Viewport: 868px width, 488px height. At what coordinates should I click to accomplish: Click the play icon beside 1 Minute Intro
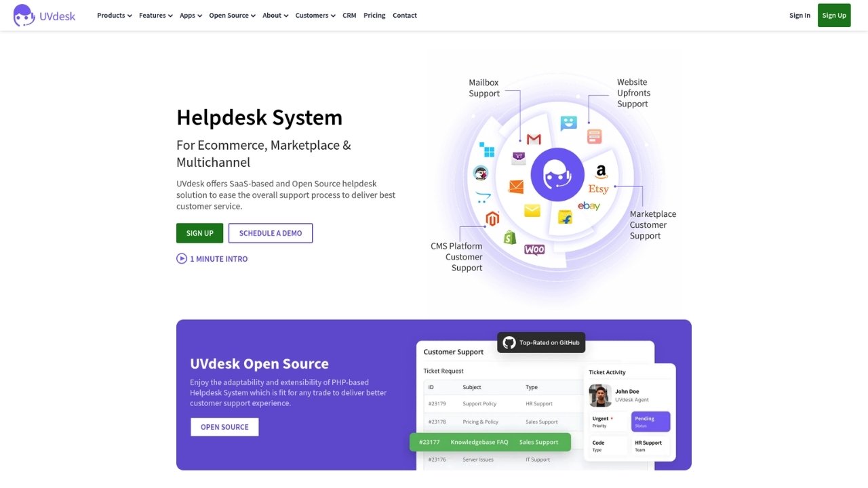pos(182,258)
